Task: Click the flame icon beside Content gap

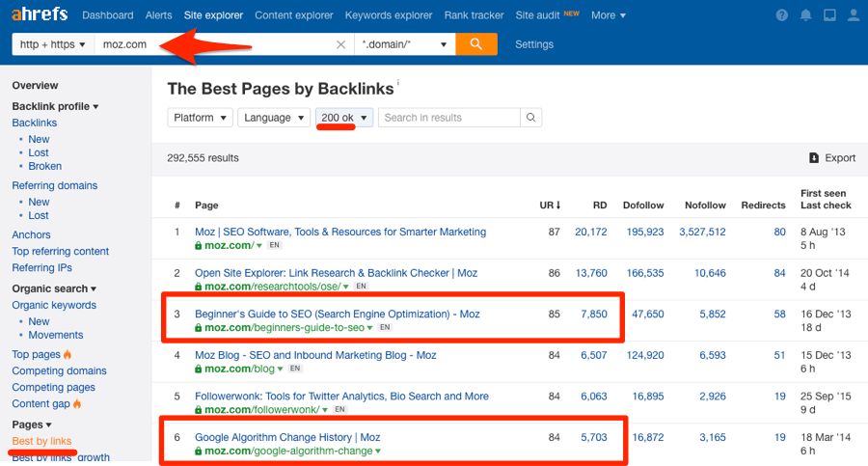Action: [77, 404]
